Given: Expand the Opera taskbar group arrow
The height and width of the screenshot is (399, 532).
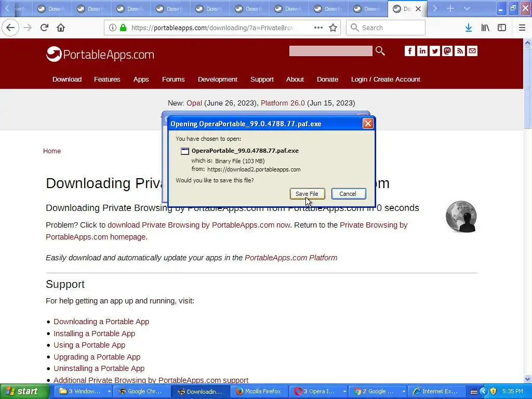Looking at the screenshot, I should point(344,392).
